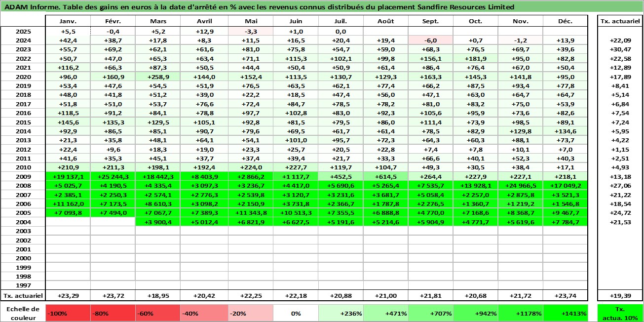Select the 0% white scale swatch
Image resolution: width=644 pixels, height=322 pixels.
(x=296, y=313)
